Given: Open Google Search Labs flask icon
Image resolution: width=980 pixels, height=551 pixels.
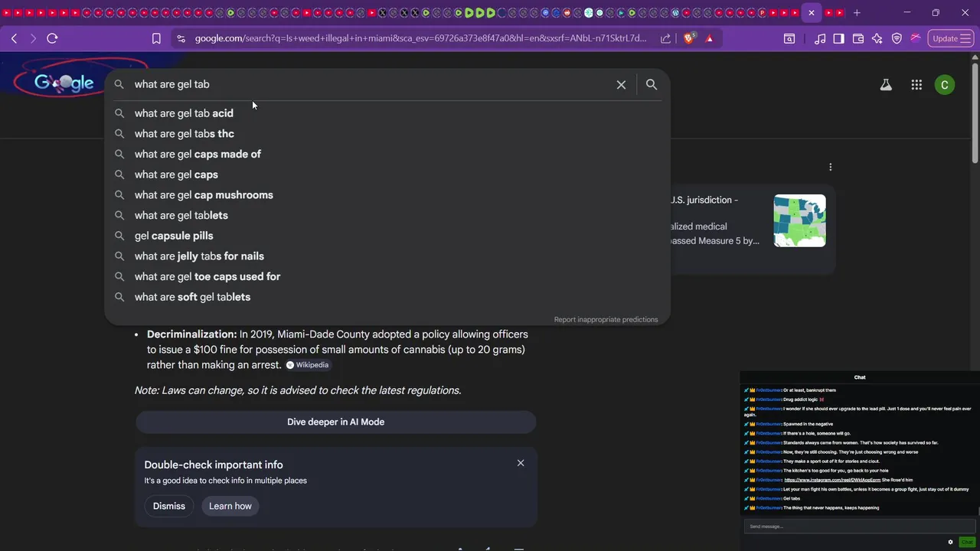Looking at the screenshot, I should pyautogui.click(x=886, y=85).
